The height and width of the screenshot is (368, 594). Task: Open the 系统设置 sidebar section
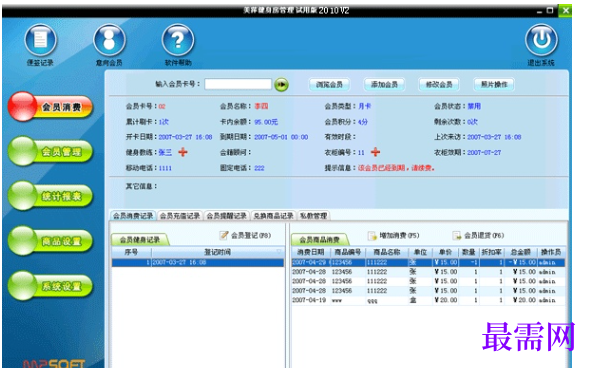50,285
